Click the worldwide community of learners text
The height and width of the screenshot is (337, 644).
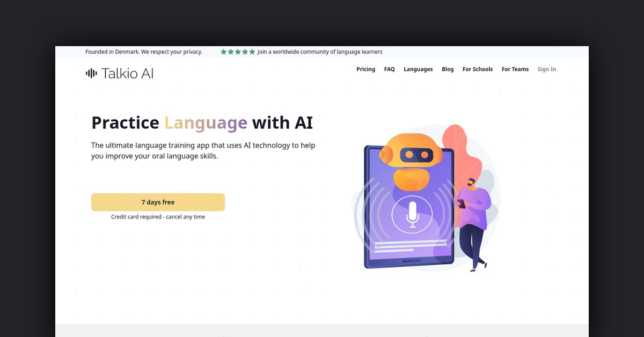pyautogui.click(x=319, y=52)
